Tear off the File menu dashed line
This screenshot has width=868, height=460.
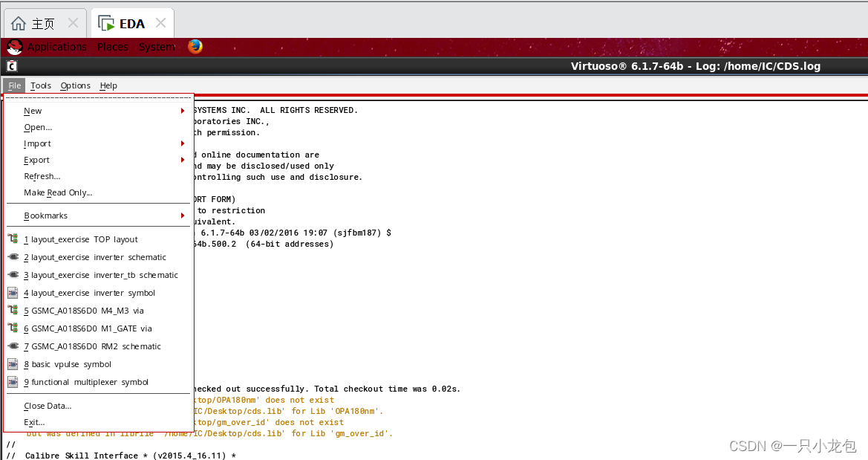[x=98, y=98]
